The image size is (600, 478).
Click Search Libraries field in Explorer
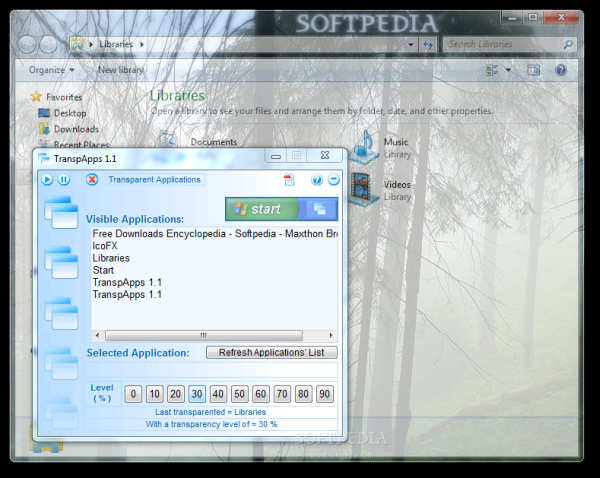pos(502,44)
